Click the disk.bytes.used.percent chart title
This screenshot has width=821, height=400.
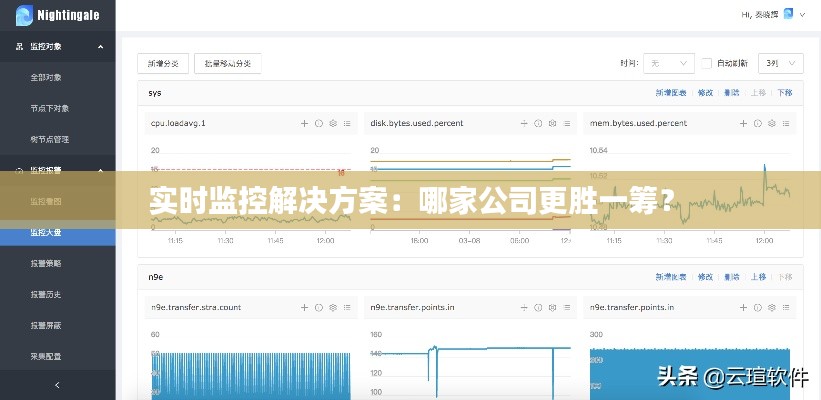(417, 124)
